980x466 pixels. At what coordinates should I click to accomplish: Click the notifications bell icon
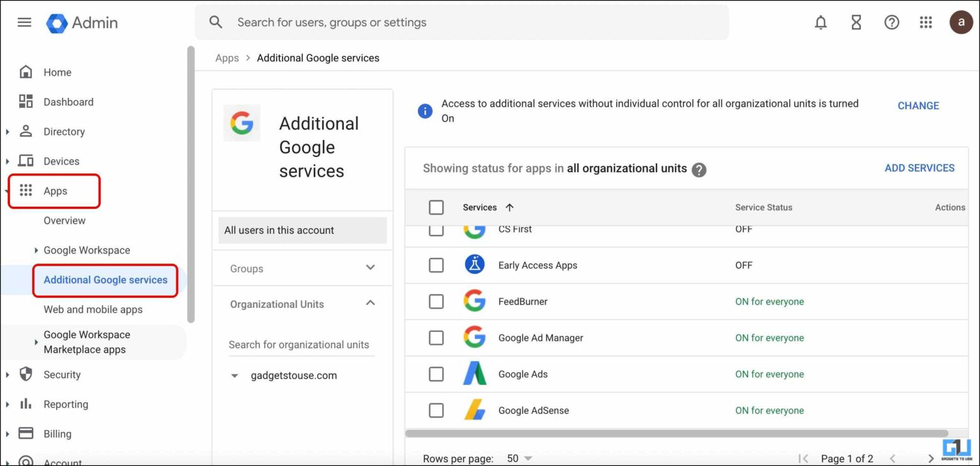pyautogui.click(x=820, y=22)
